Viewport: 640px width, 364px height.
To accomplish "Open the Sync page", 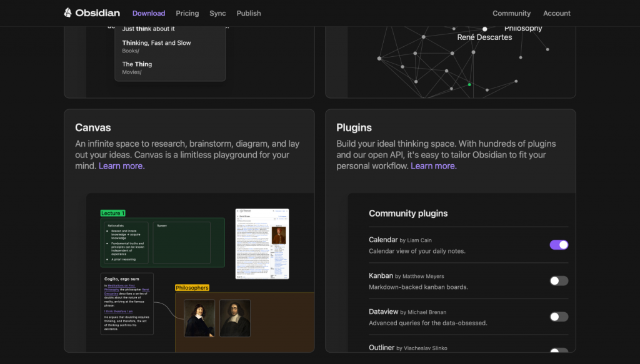I will click(x=217, y=13).
